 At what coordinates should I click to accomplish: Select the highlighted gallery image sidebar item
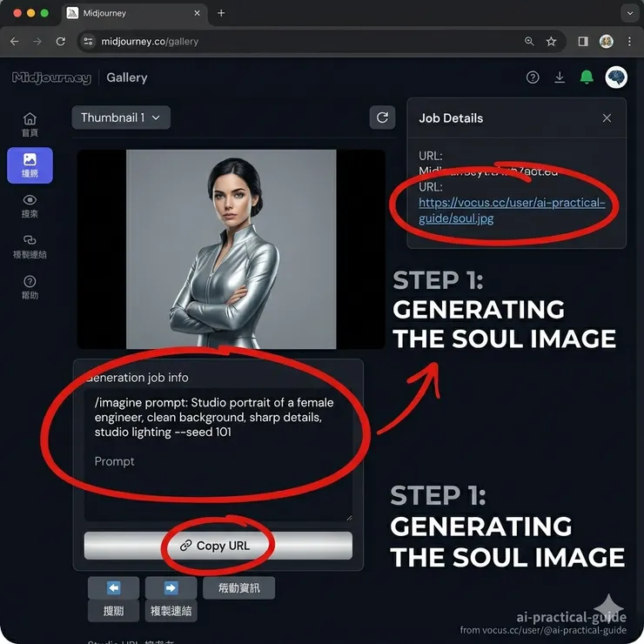pyautogui.click(x=30, y=165)
